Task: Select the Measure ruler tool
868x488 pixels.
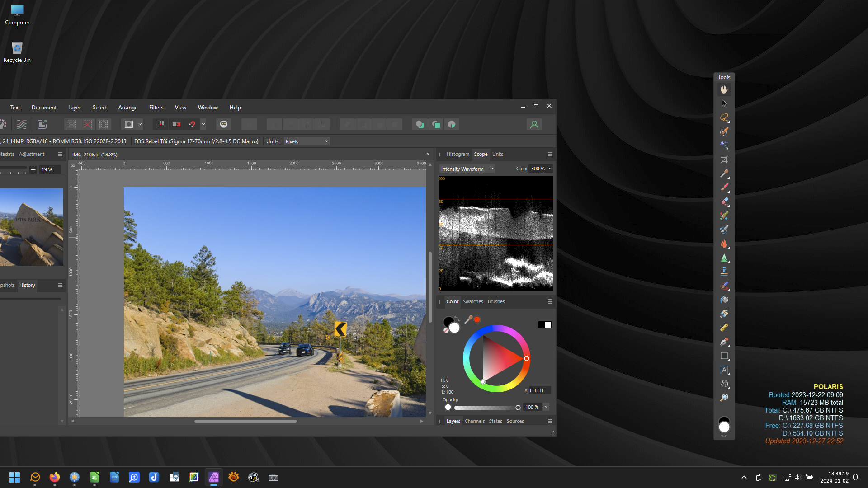Action: click(724, 328)
